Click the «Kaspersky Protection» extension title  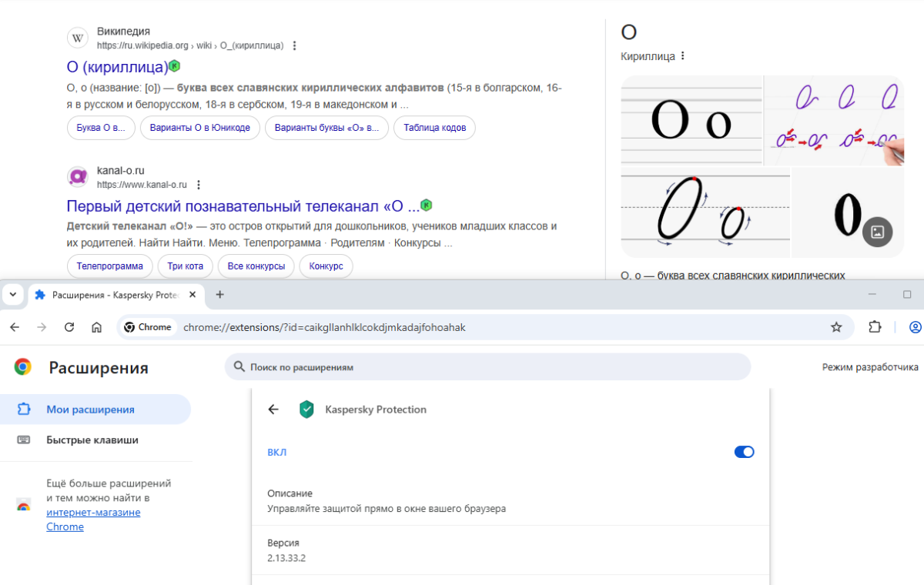376,409
